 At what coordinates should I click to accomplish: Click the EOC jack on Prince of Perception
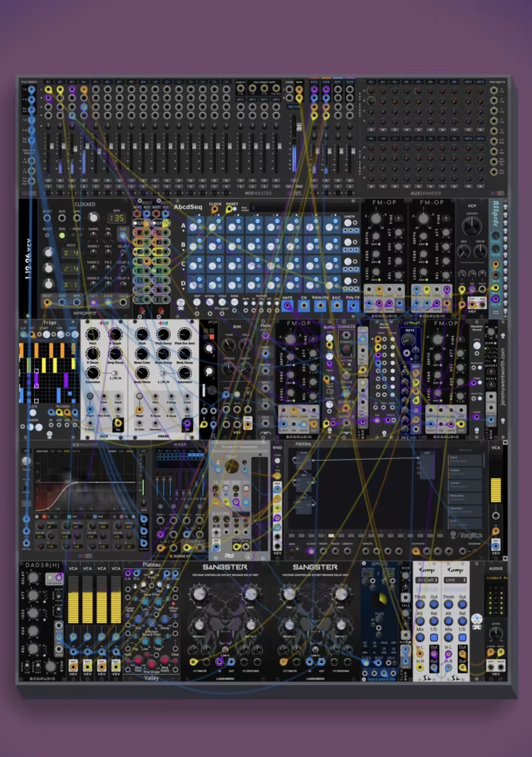[x=246, y=547]
